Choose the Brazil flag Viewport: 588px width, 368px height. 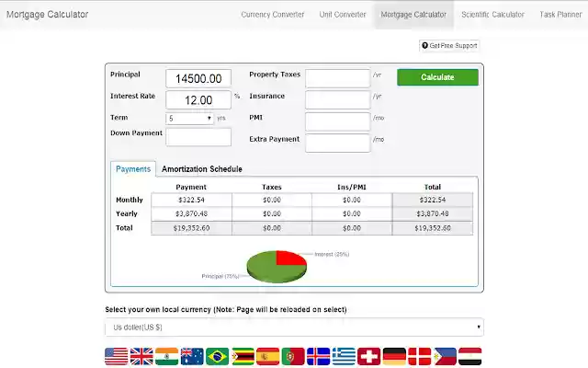coord(217,356)
